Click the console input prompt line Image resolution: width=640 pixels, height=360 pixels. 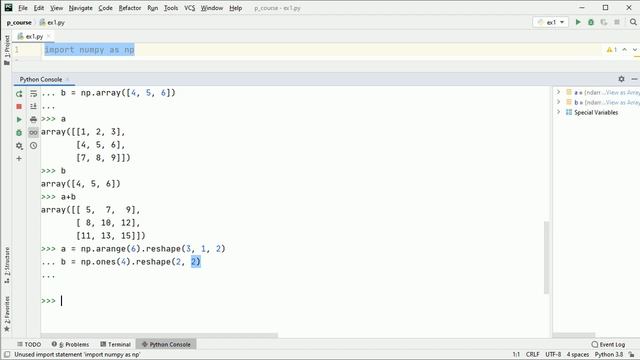[x=294, y=301]
